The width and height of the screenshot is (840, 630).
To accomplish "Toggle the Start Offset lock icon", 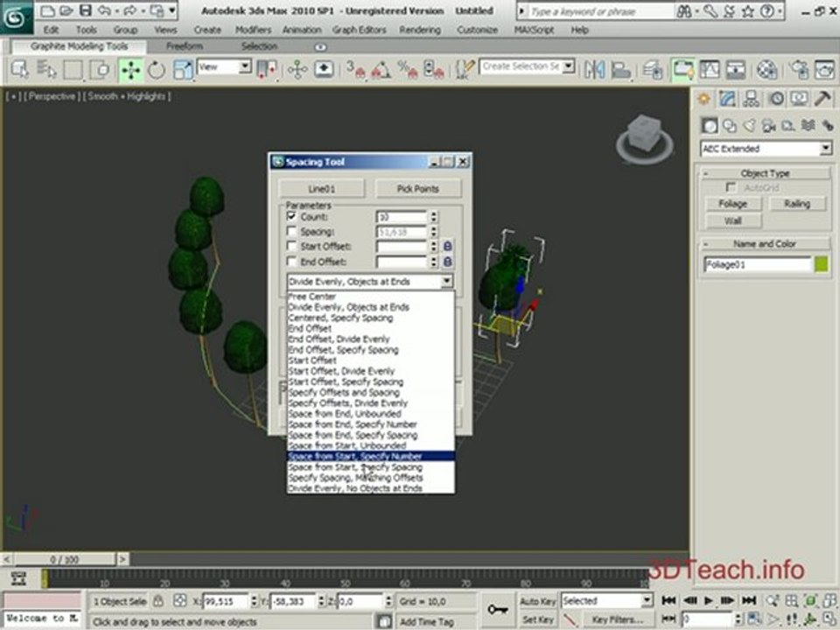I will 447,247.
